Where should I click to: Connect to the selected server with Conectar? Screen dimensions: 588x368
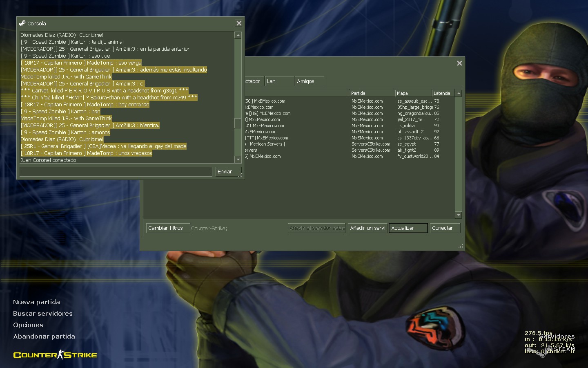[x=445, y=228]
